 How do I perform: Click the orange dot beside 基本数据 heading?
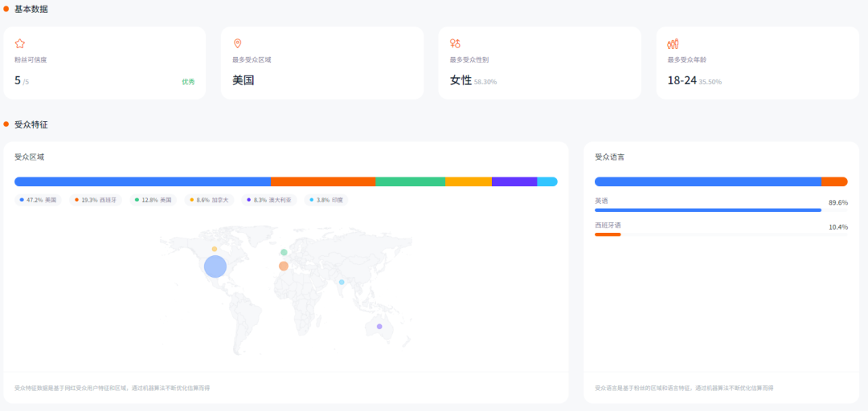(6, 9)
